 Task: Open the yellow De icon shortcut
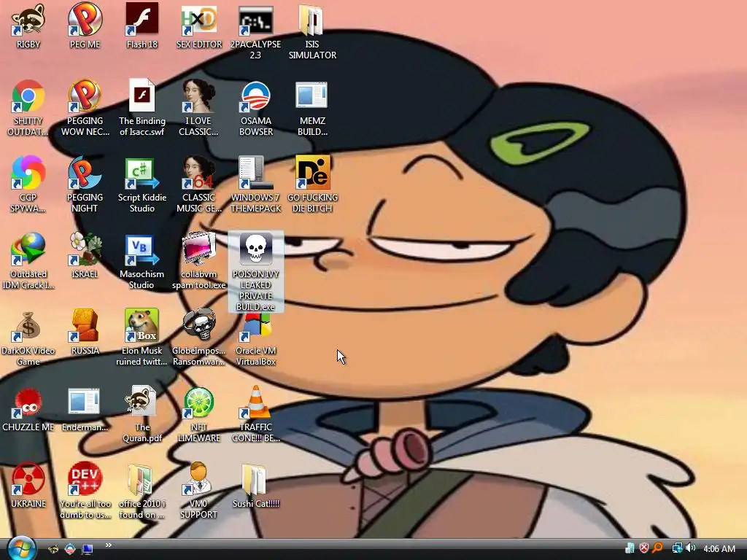pos(312,173)
